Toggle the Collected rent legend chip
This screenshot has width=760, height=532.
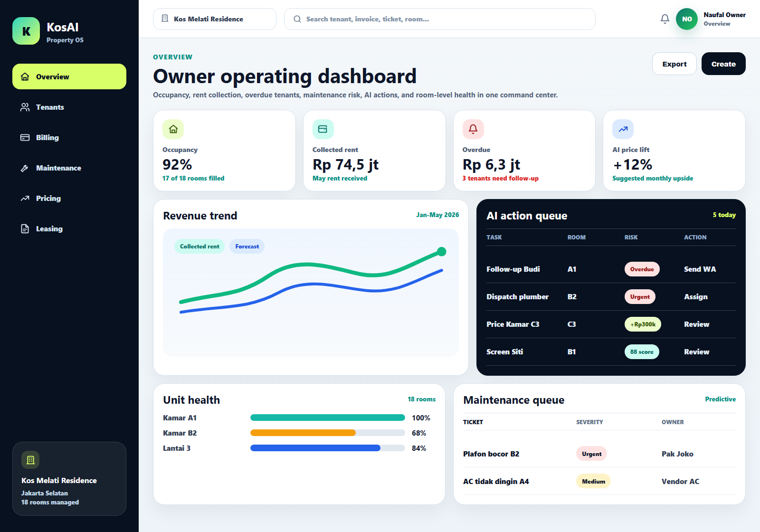tap(199, 246)
